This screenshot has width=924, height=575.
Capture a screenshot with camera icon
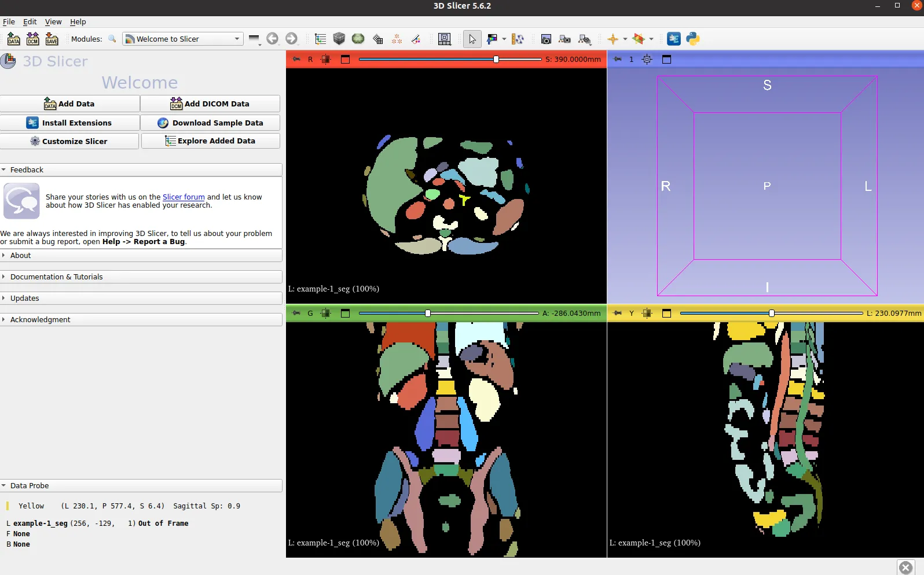[546, 39]
